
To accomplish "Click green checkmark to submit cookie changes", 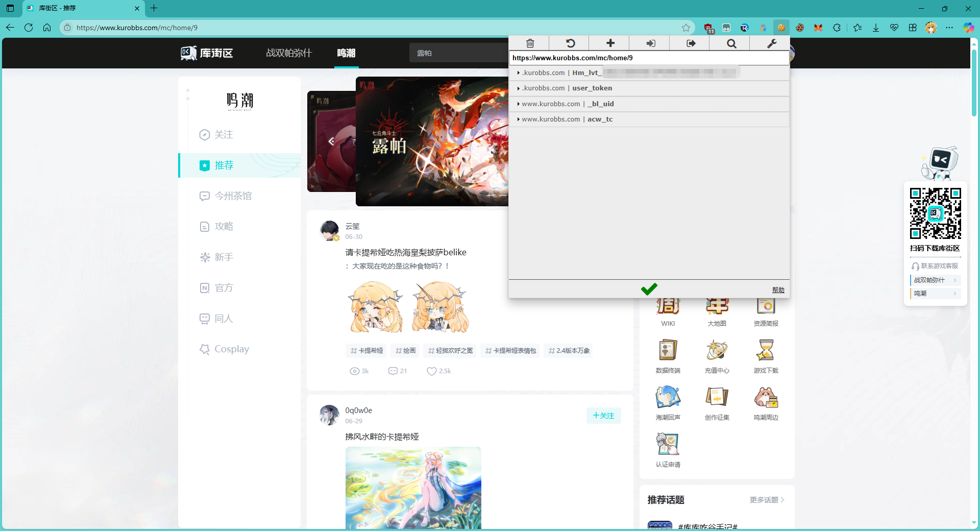I will click(649, 289).
